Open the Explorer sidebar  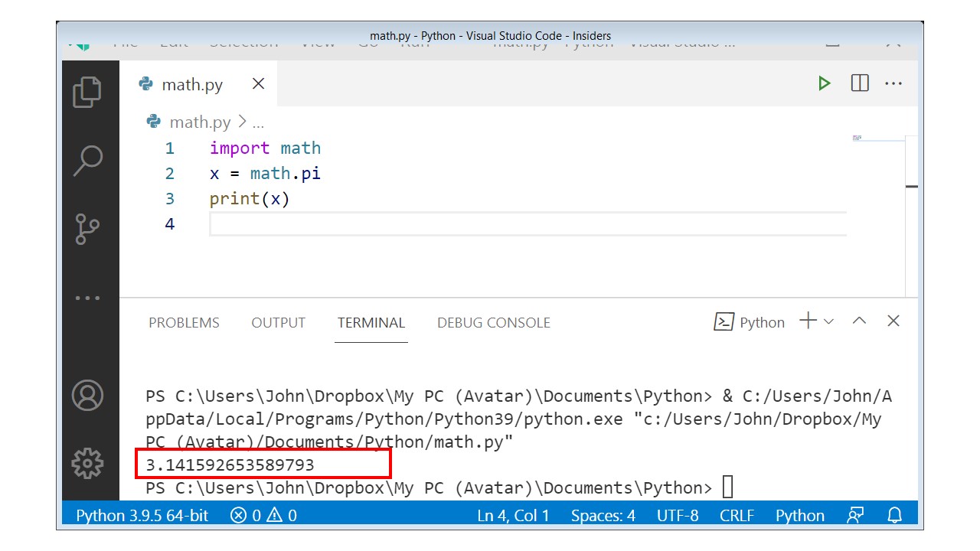(88, 92)
